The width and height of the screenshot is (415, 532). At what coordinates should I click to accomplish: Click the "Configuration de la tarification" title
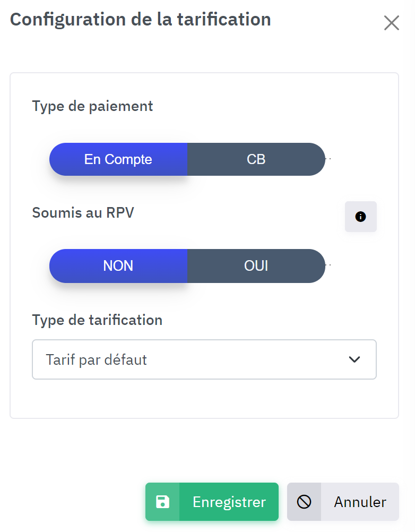coord(140,20)
